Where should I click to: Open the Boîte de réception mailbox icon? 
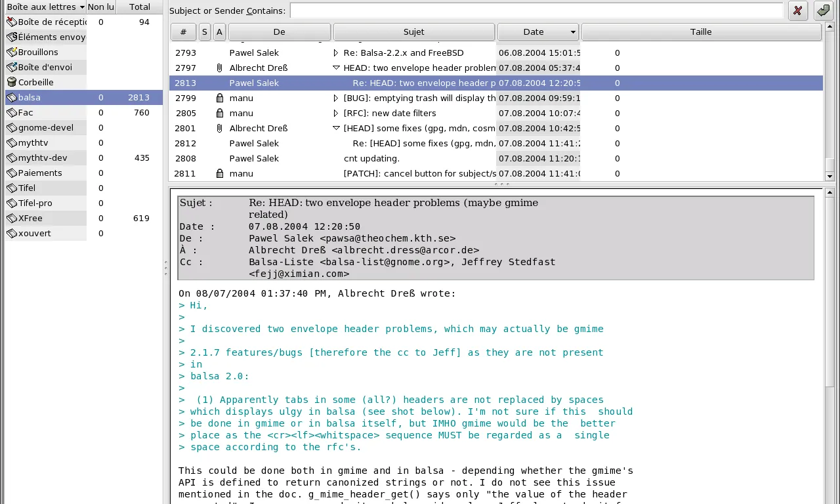12,22
